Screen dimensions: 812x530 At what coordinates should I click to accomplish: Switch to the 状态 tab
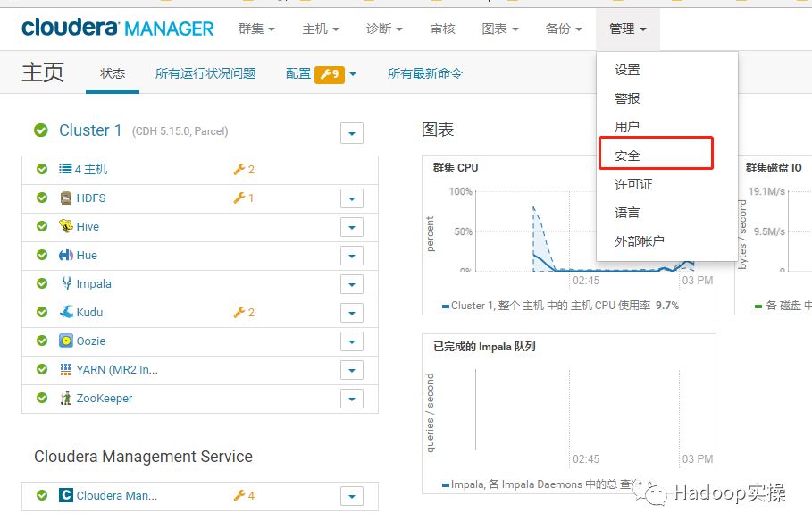click(113, 73)
